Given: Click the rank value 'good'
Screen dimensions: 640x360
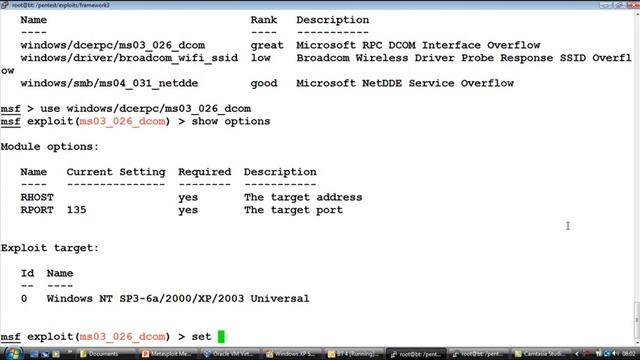Looking at the screenshot, I should click(264, 84).
